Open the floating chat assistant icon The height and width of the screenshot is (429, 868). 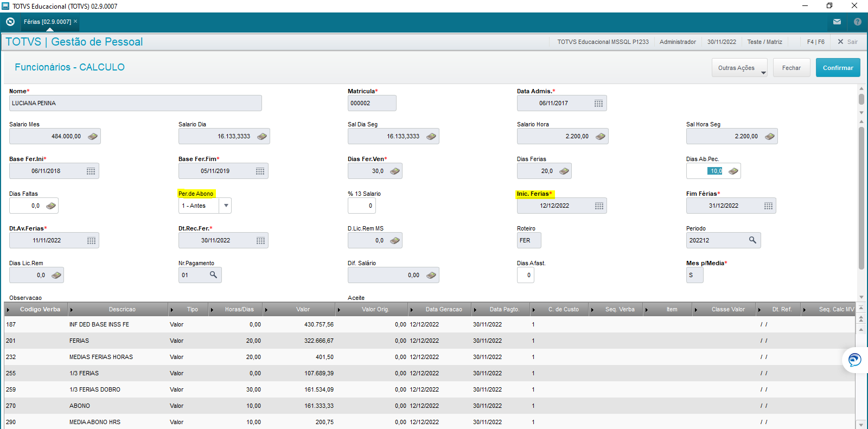pyautogui.click(x=855, y=360)
